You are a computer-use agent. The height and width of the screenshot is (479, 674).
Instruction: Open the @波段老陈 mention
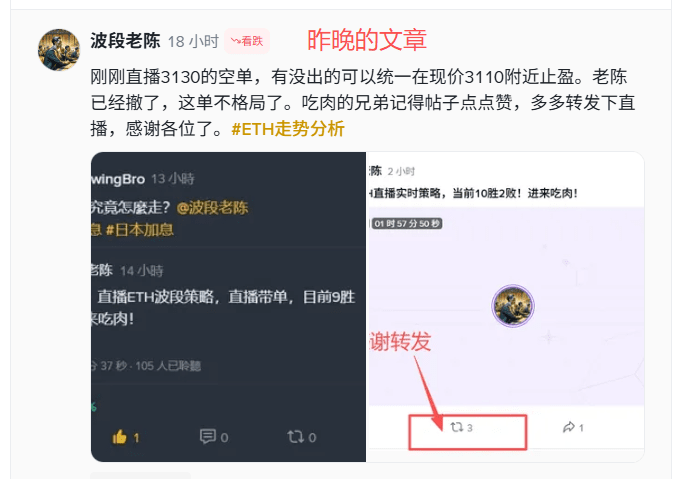tap(212, 208)
